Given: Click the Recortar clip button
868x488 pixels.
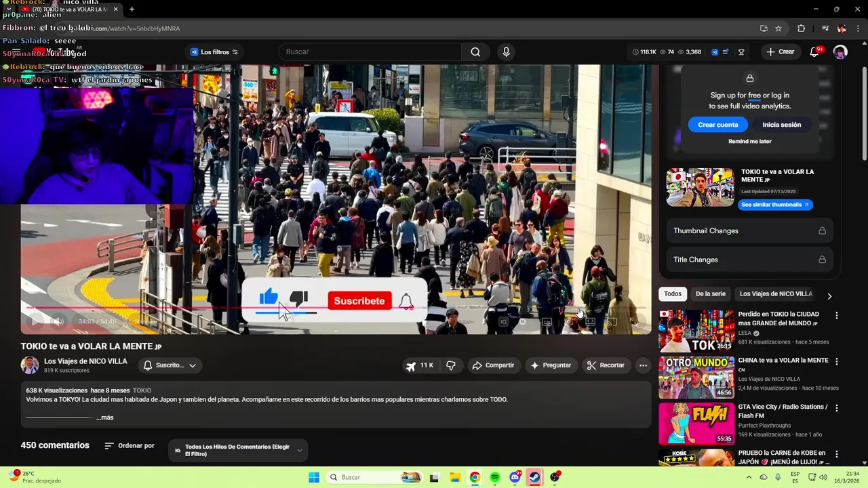Looking at the screenshot, I should (606, 365).
